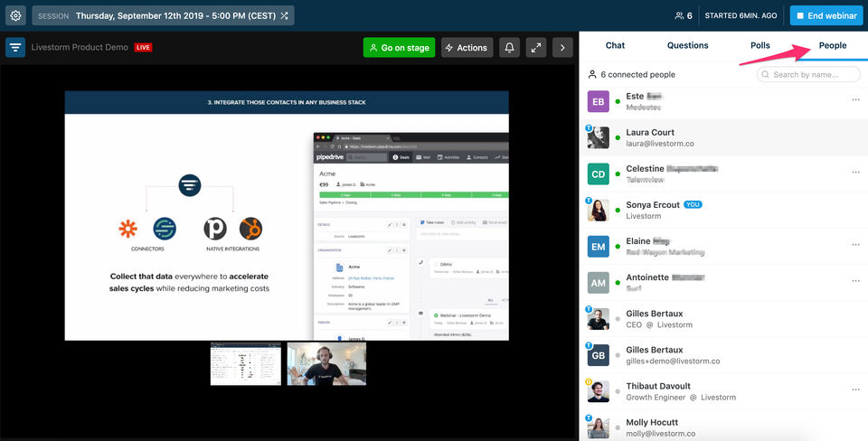Switch to the Questions tab

click(x=687, y=45)
